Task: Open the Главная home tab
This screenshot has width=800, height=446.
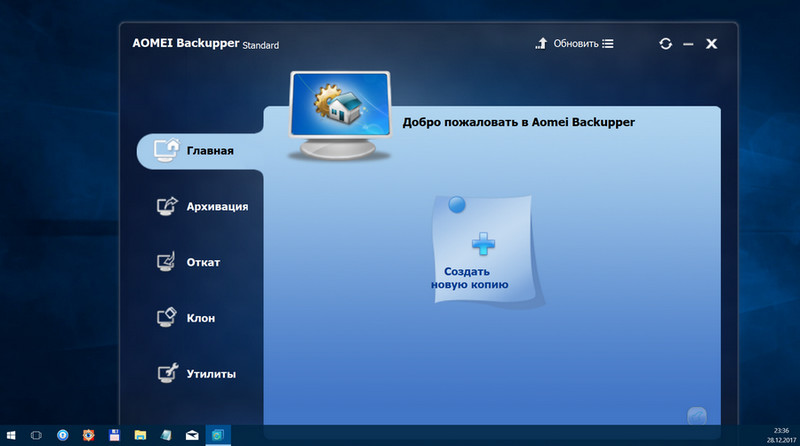Action: click(200, 151)
